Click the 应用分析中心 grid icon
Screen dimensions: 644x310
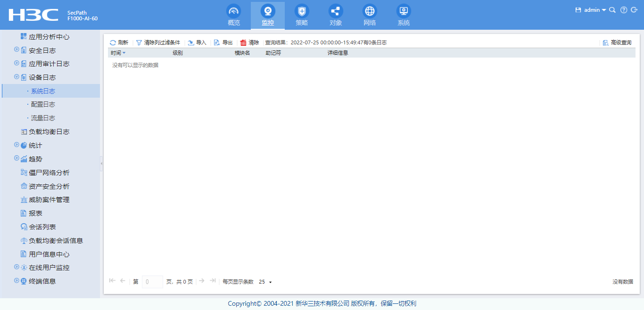point(24,36)
